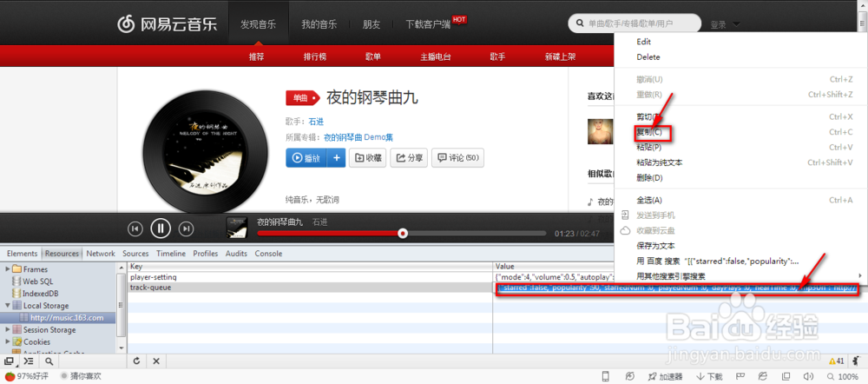Viewport: 868px width, 384px height.
Task: Click the 分享 share button
Action: pyautogui.click(x=409, y=158)
